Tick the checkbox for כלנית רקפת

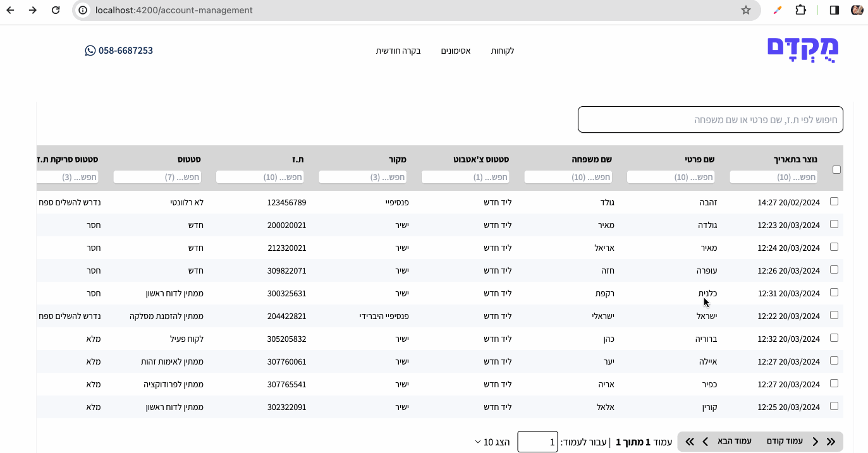tap(834, 292)
